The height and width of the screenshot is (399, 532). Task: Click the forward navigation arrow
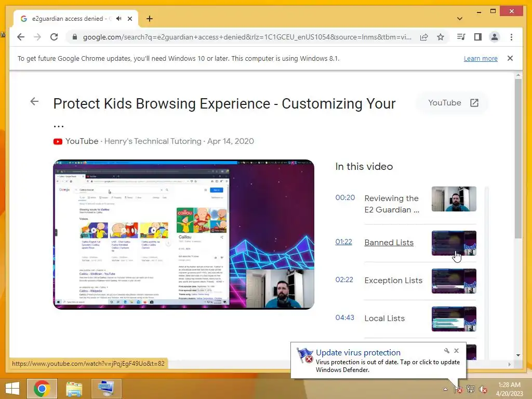coord(37,37)
